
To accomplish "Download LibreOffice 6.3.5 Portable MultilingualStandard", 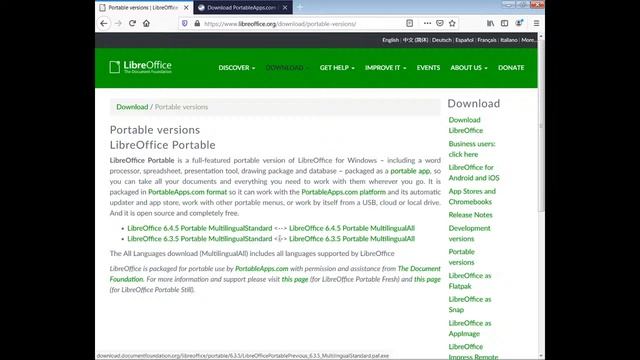I will click(x=200, y=239).
